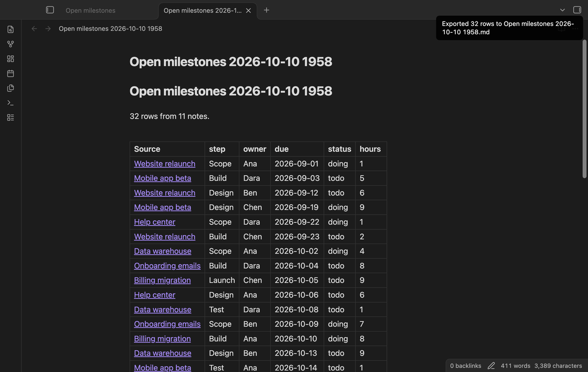Click the first Open milestones heading

tap(231, 62)
